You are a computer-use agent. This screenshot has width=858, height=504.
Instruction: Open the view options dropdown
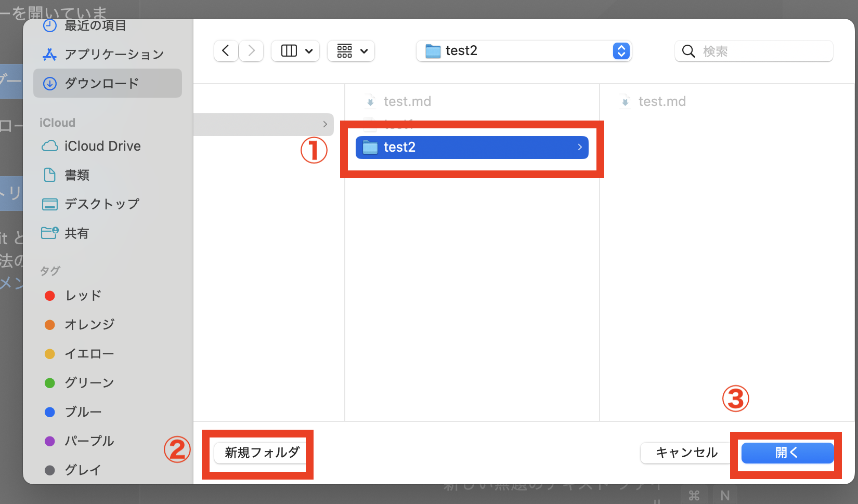(x=295, y=50)
